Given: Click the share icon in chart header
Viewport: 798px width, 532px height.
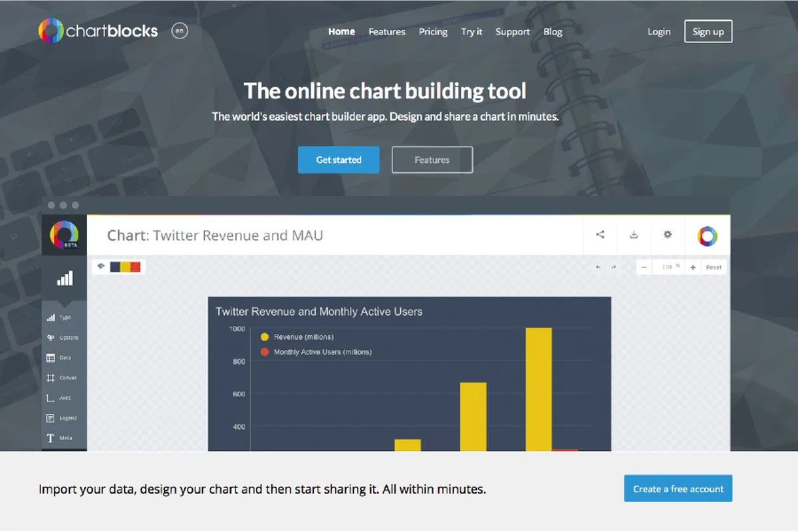Looking at the screenshot, I should click(x=600, y=234).
